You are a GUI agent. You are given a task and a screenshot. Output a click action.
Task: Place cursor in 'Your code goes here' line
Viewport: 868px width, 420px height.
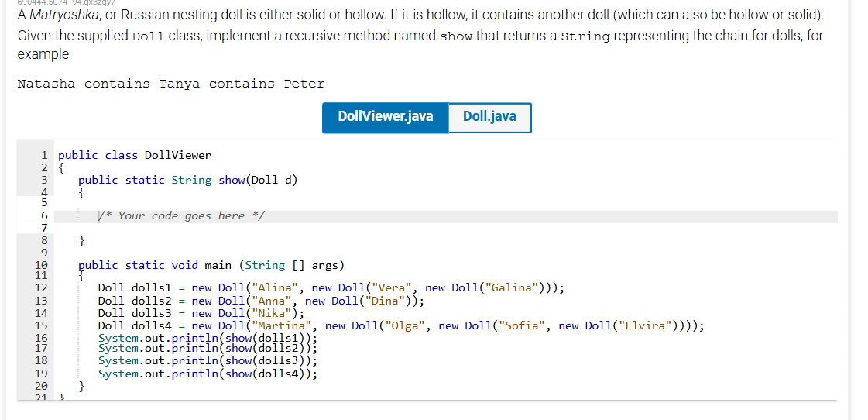click(x=181, y=216)
